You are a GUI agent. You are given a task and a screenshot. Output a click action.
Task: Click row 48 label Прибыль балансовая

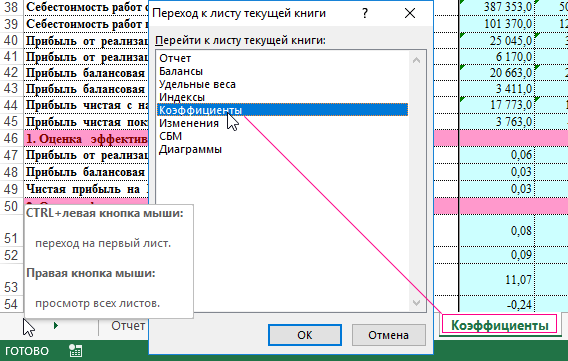pyautogui.click(x=86, y=172)
